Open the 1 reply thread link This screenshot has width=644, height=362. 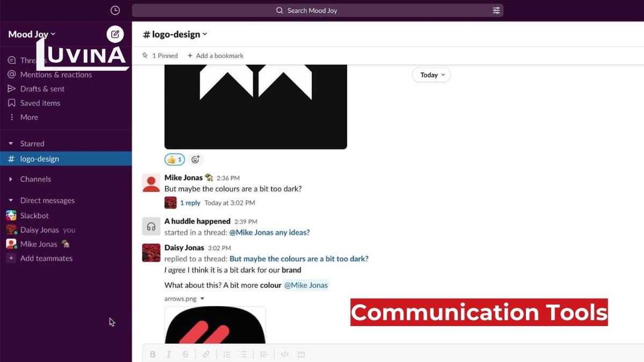[x=190, y=203]
